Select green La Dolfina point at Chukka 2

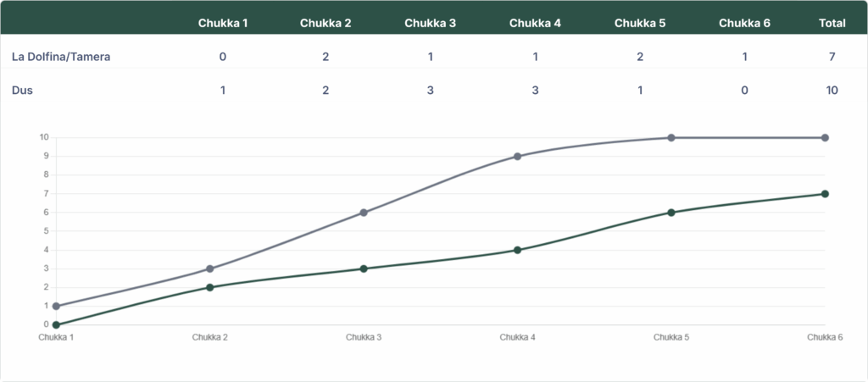click(209, 287)
